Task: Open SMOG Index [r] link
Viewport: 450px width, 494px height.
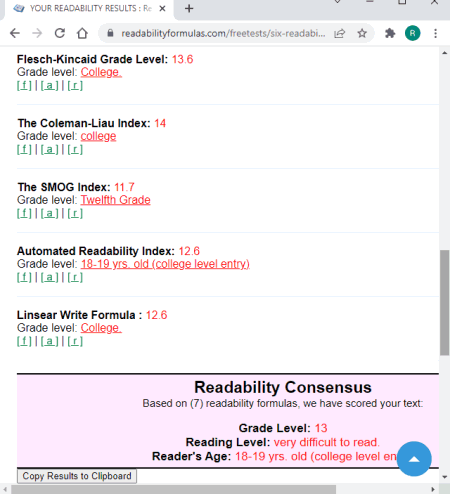Action: tap(75, 214)
